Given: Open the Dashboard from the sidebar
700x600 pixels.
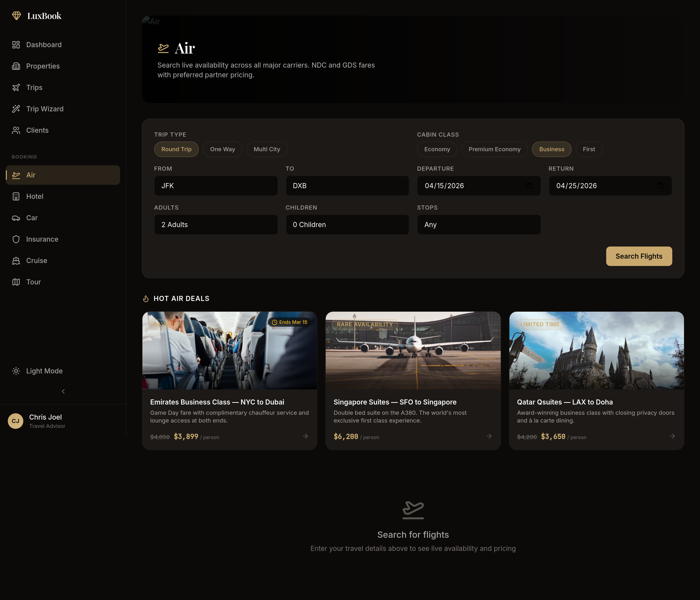Looking at the screenshot, I should point(44,44).
